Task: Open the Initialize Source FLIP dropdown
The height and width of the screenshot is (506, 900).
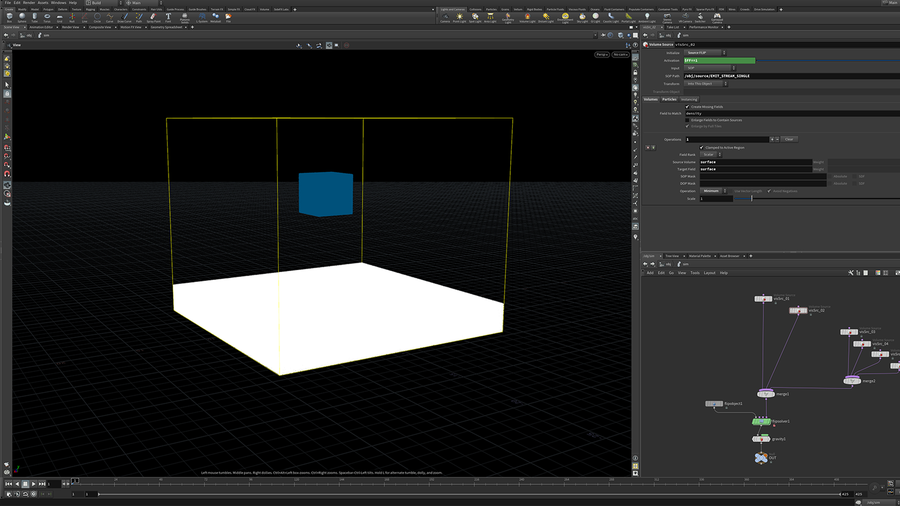Action: [x=705, y=53]
